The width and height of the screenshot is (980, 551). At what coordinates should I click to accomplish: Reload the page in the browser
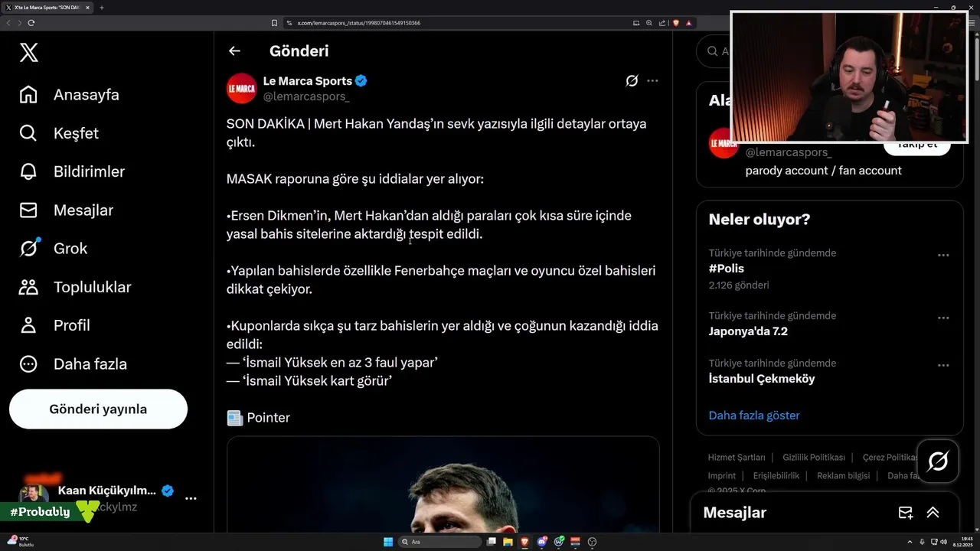click(x=31, y=23)
